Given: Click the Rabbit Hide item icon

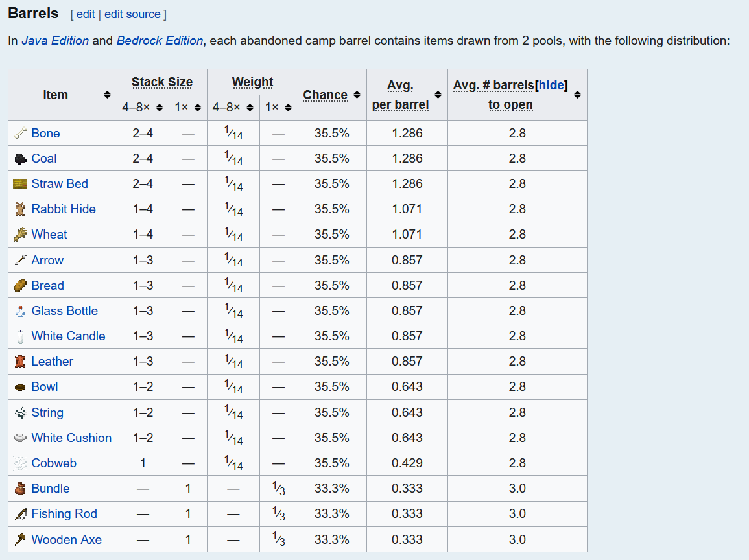Looking at the screenshot, I should 20,209.
